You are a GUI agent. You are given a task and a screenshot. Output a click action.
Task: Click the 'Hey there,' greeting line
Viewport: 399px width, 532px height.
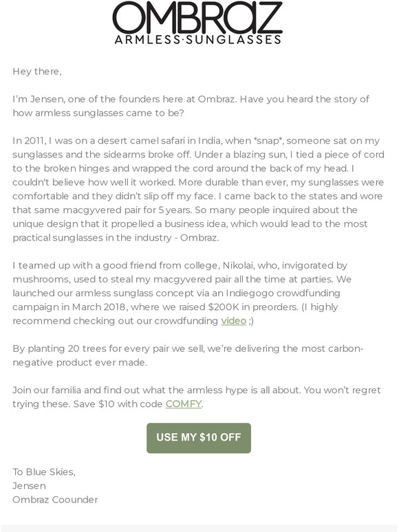[x=37, y=71]
